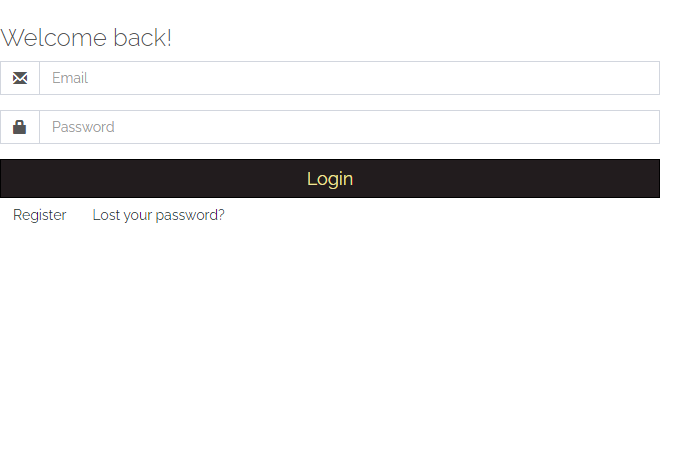
Task: Tap the yellow Login label on the dark bar
Action: coord(330,179)
